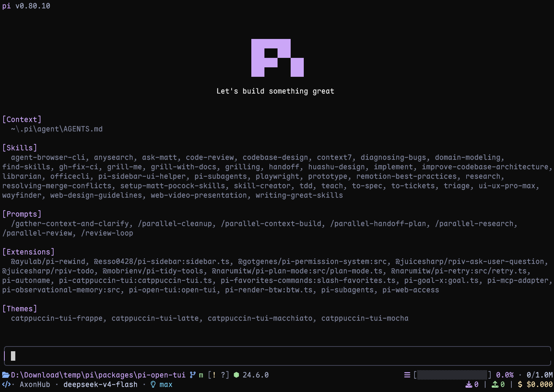Click the purple pi logo
554x392 pixels.
278,58
